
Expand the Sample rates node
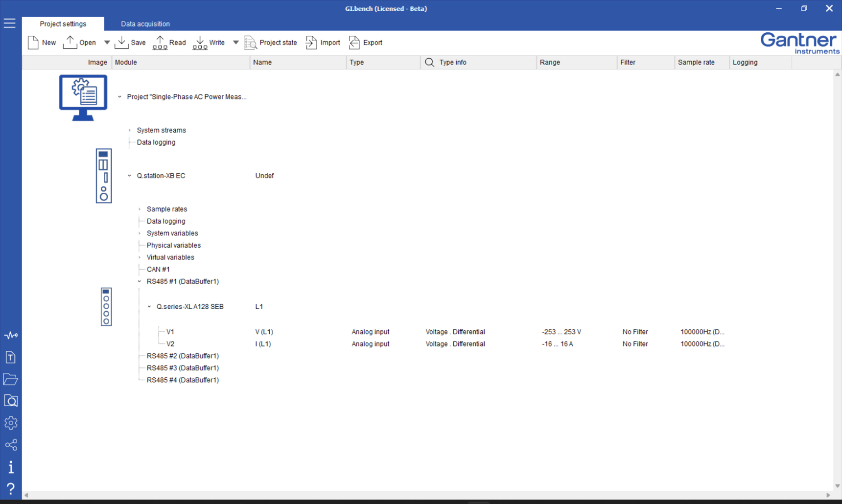click(140, 209)
